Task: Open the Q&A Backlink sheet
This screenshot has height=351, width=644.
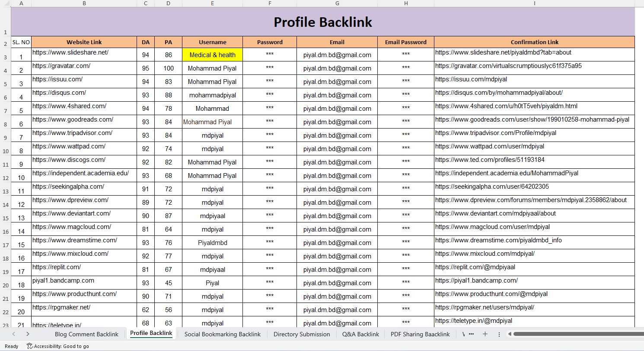Action: 360,334
